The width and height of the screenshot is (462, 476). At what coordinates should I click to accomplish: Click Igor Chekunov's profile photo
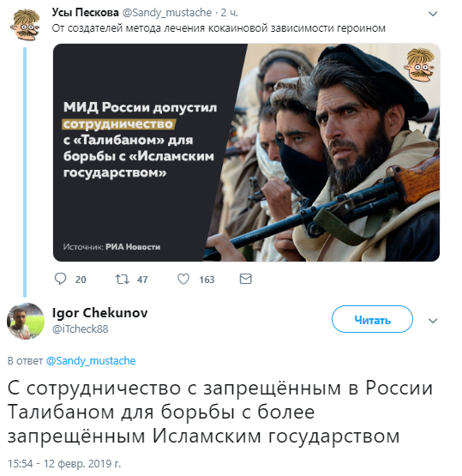point(26,321)
